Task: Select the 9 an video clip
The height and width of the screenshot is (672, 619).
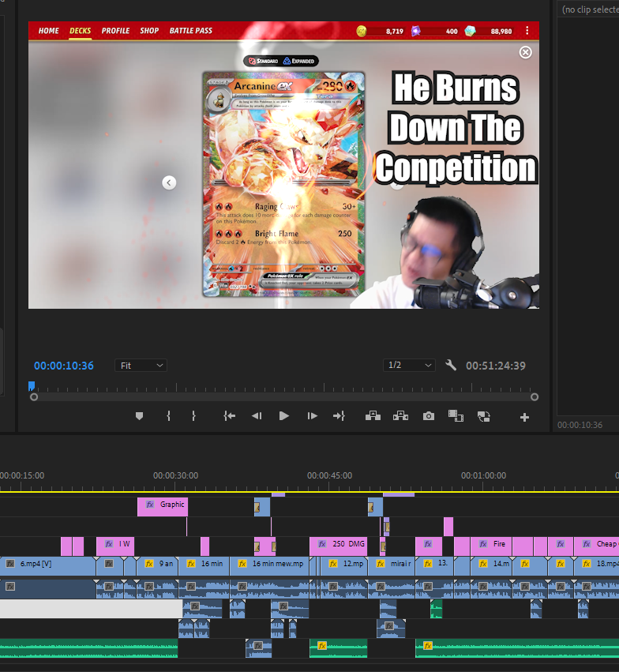Action: 157,566
